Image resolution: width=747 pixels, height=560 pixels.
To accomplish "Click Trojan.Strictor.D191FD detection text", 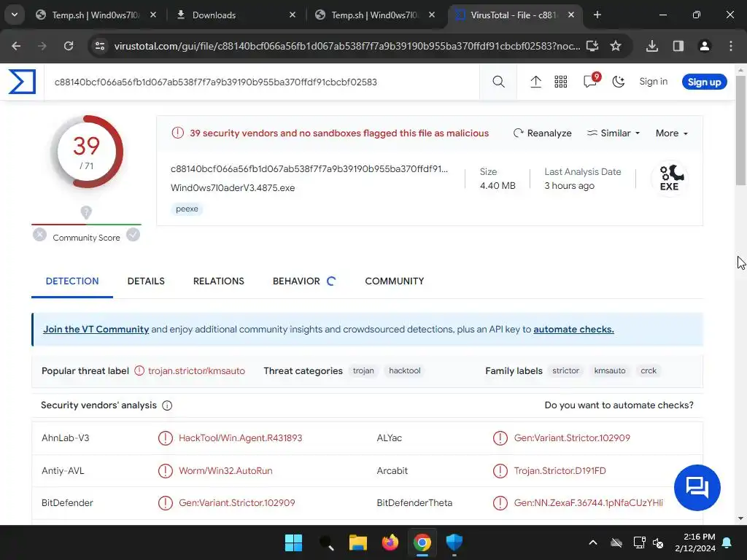I will [x=560, y=470].
